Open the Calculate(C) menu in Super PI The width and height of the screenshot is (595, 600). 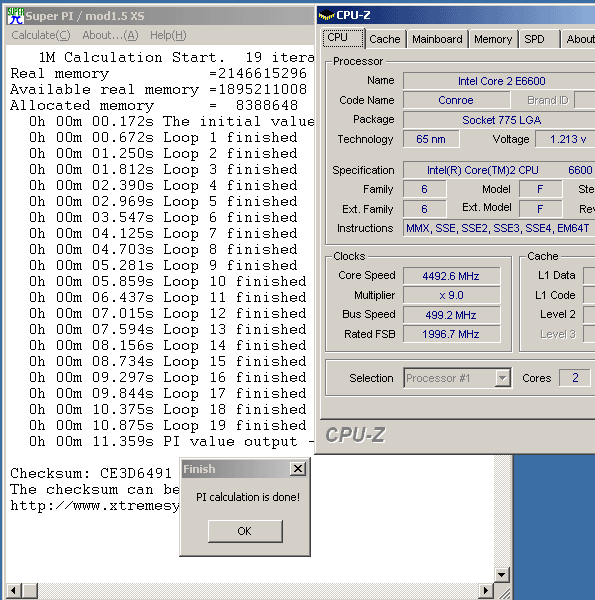(x=41, y=35)
